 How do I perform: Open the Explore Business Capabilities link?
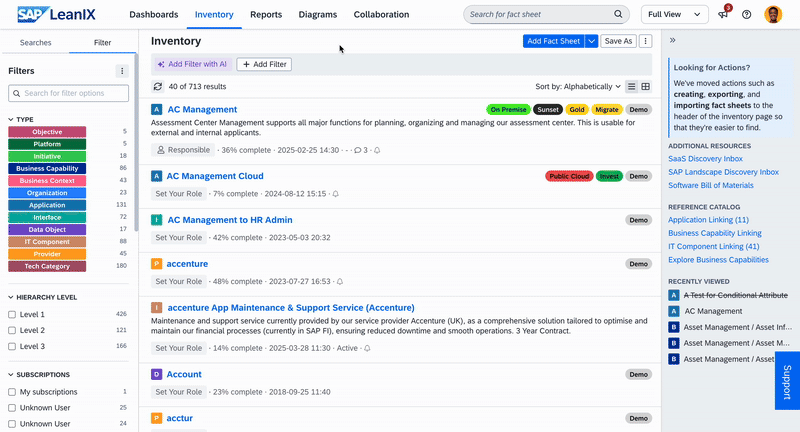718,260
